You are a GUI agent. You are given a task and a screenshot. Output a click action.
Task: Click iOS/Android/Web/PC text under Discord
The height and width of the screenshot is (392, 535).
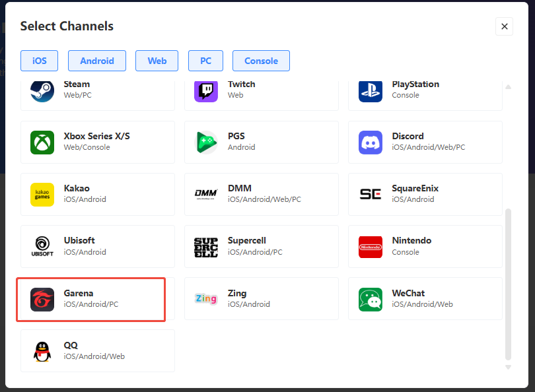click(x=429, y=147)
